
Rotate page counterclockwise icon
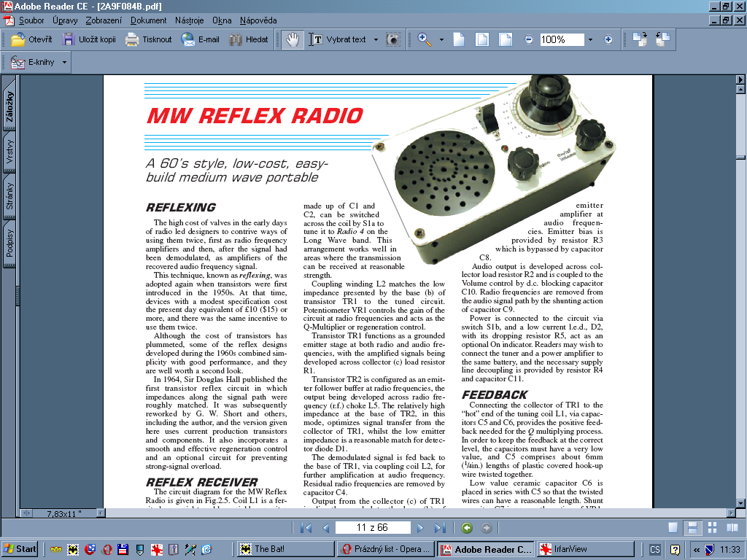[662, 39]
